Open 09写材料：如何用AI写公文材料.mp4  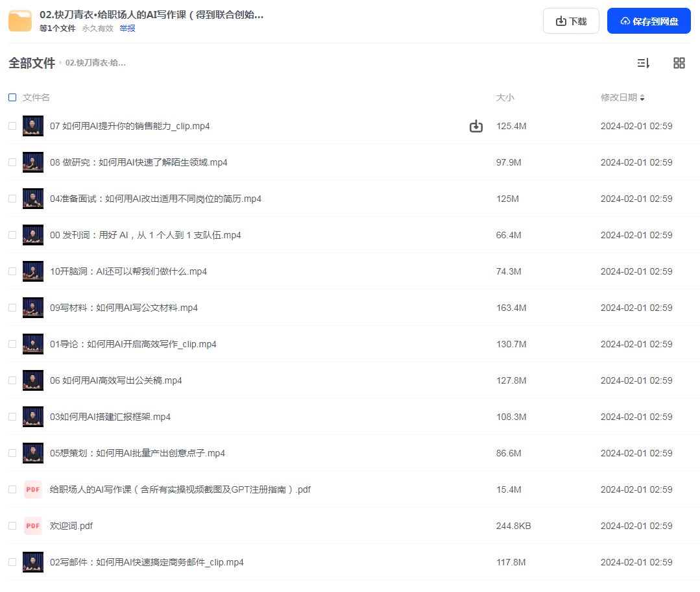tap(124, 308)
